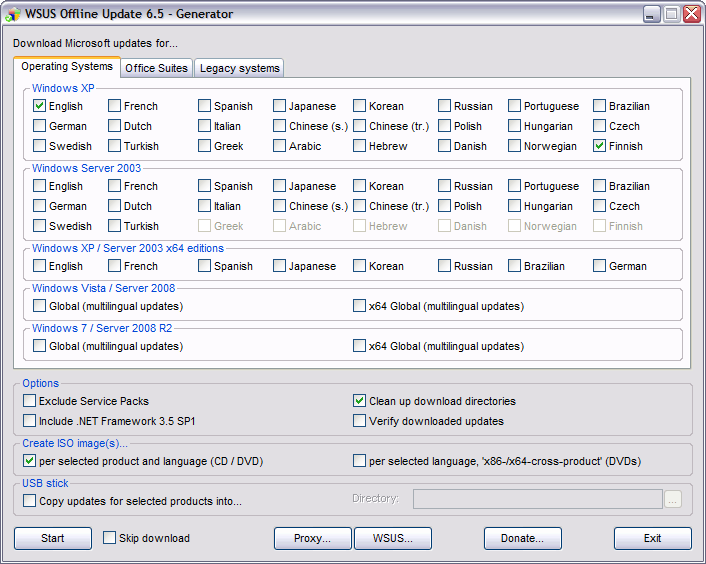The height and width of the screenshot is (564, 706).
Task: Enable Danish under Windows XP
Action: [444, 146]
